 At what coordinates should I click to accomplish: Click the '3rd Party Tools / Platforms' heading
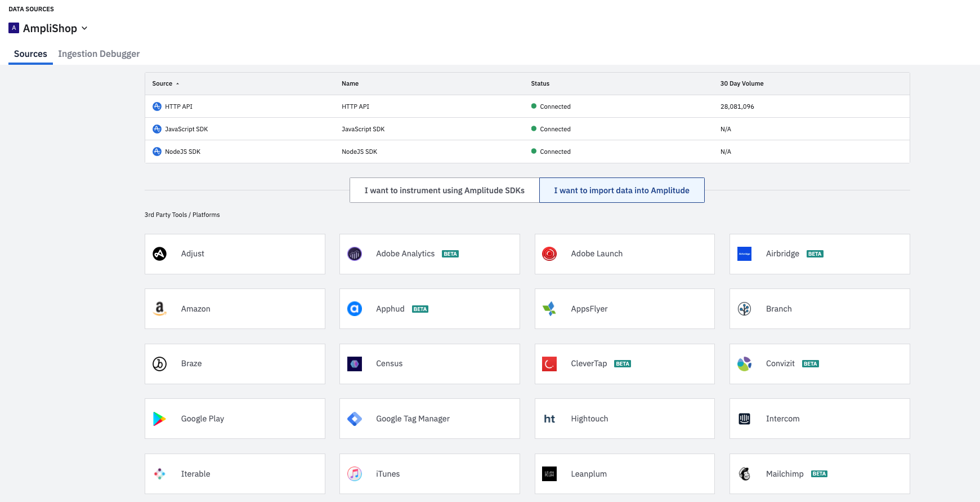coord(182,215)
